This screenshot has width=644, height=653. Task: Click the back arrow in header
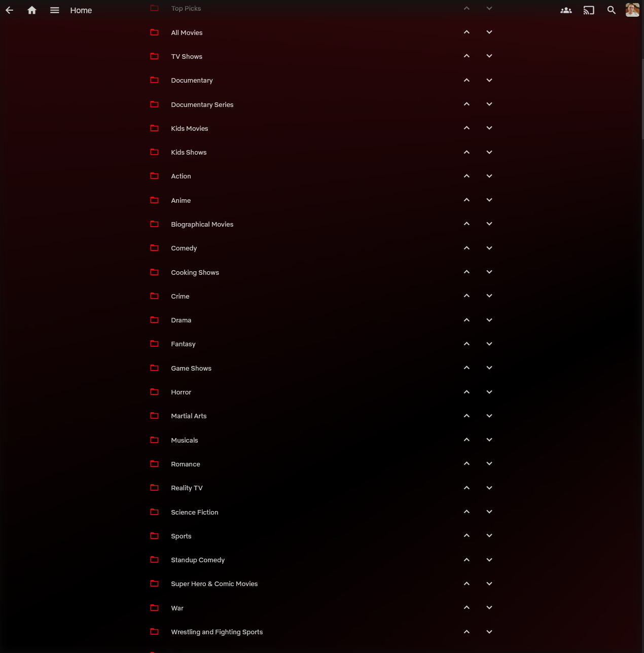pos(9,10)
